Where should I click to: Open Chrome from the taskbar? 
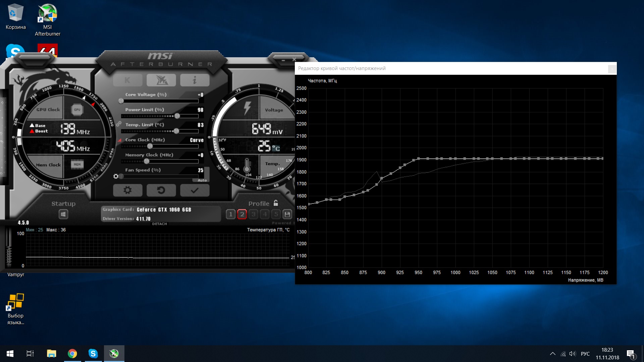[72, 354]
